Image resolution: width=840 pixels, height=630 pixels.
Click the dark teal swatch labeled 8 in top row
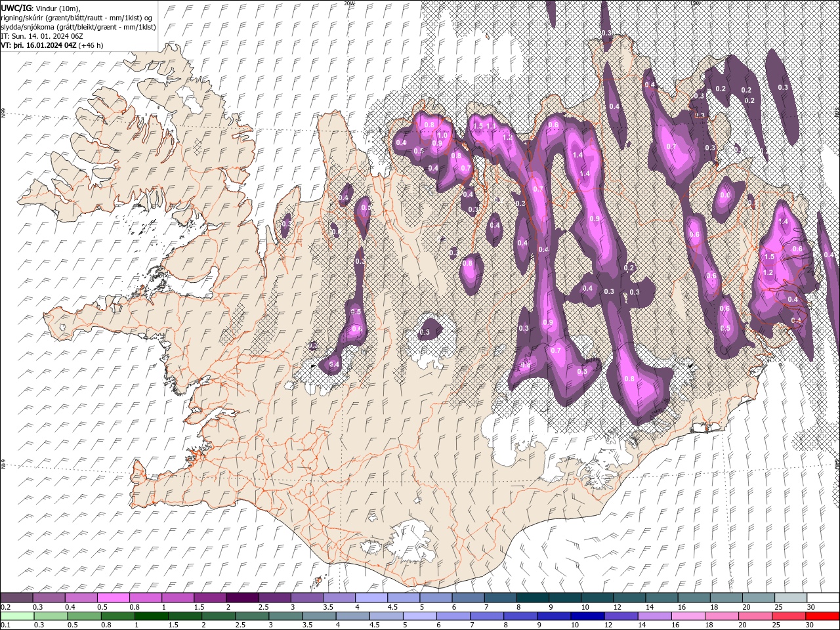533,598
